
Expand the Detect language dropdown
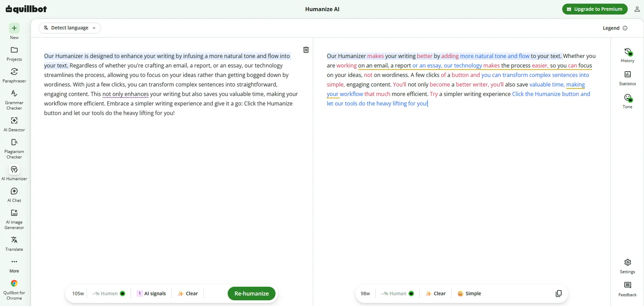pyautogui.click(x=70, y=28)
